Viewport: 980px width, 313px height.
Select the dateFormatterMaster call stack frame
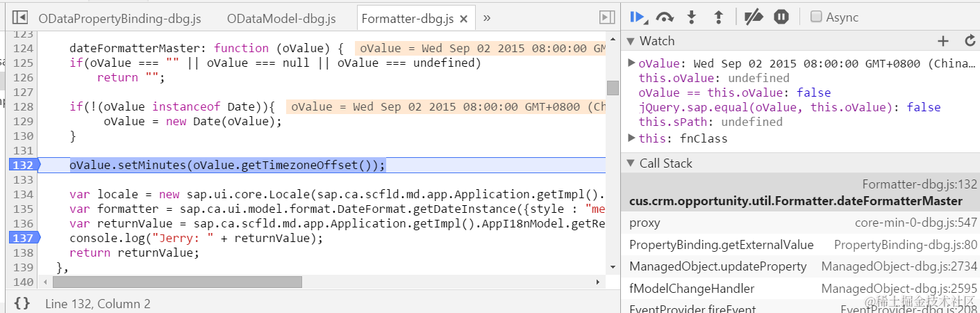(x=800, y=193)
